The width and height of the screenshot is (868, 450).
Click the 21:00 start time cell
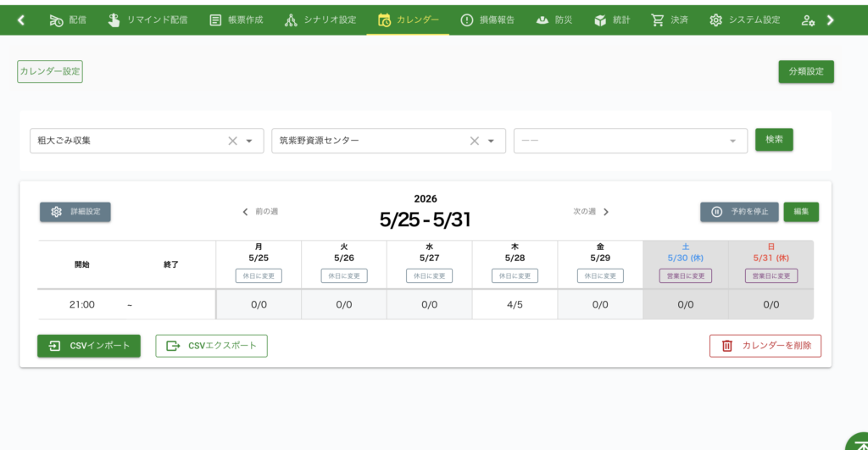[82, 305]
